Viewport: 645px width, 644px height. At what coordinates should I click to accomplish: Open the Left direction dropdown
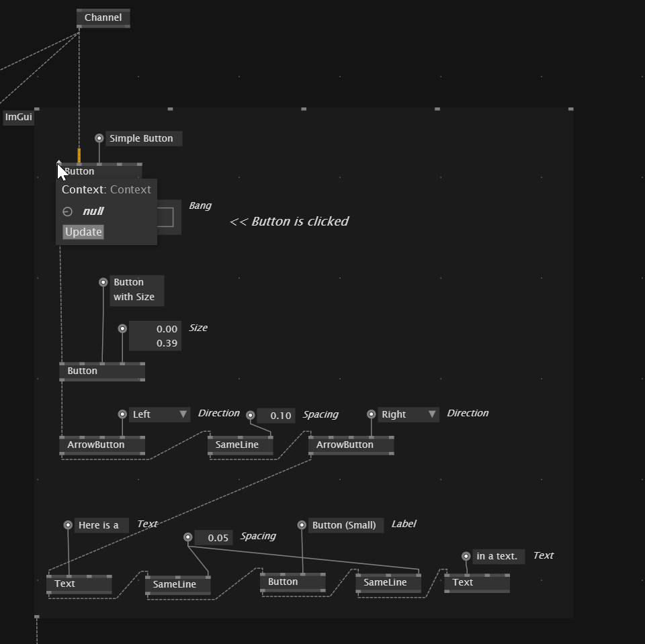point(160,414)
